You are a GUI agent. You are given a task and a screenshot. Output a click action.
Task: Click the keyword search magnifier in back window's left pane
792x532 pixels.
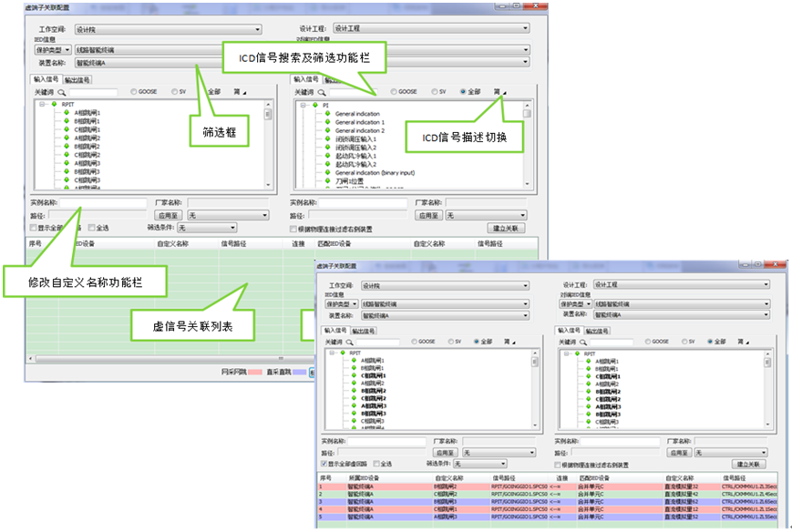(62, 92)
